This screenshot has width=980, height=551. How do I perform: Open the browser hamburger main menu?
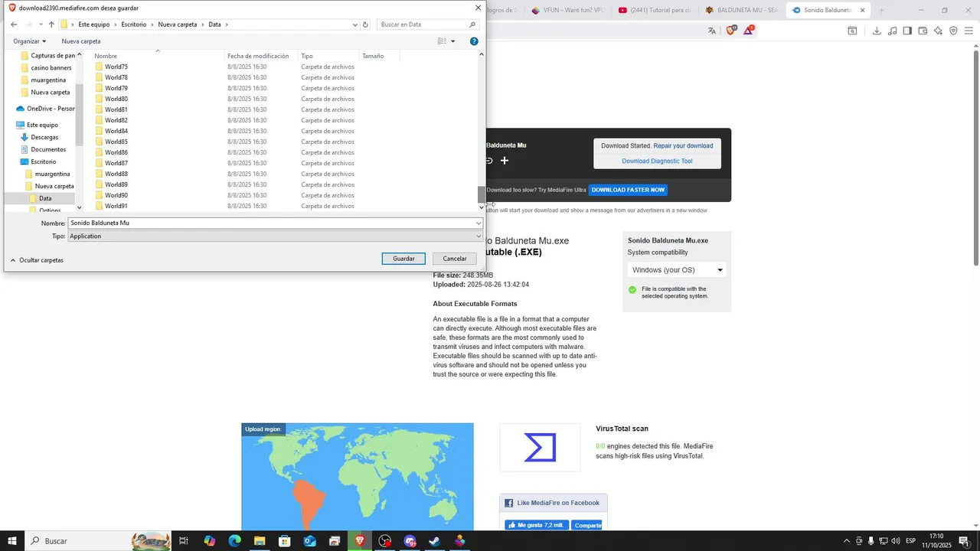pos(969,31)
